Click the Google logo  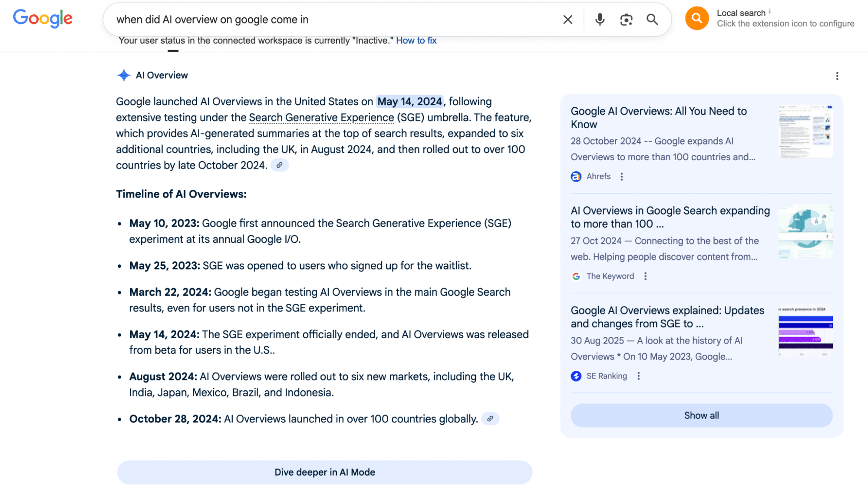tap(43, 19)
